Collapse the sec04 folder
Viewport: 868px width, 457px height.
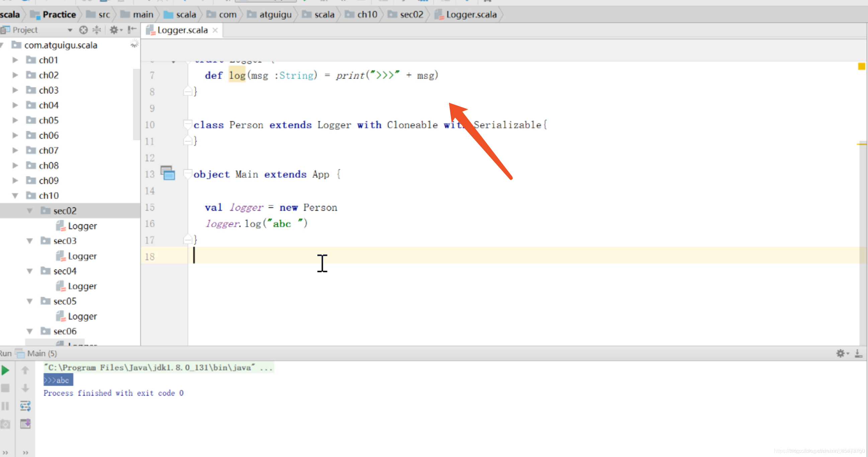point(30,271)
